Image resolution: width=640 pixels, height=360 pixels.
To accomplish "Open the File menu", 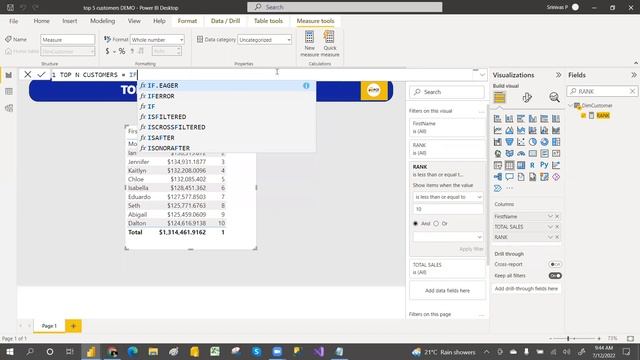I will 13,21.
